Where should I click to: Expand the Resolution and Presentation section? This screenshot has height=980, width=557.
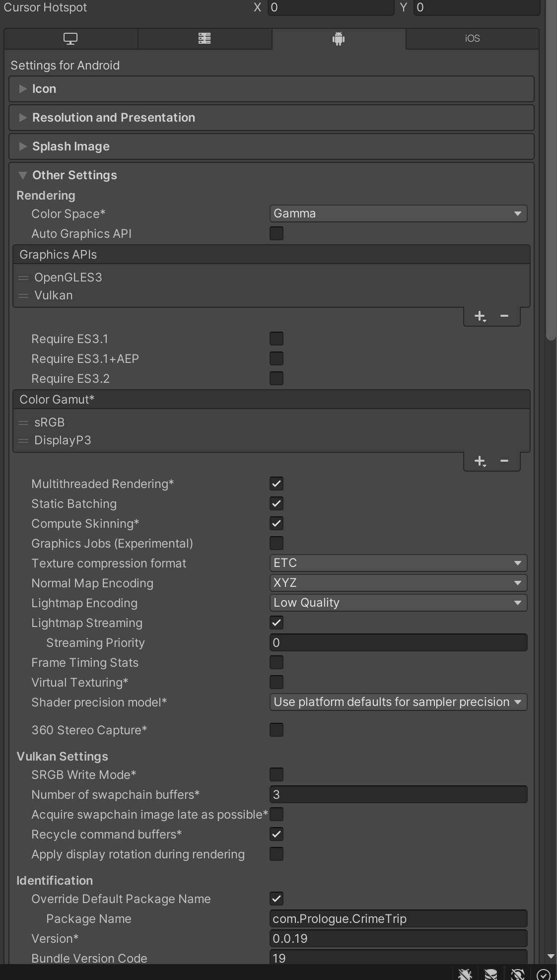(x=113, y=118)
